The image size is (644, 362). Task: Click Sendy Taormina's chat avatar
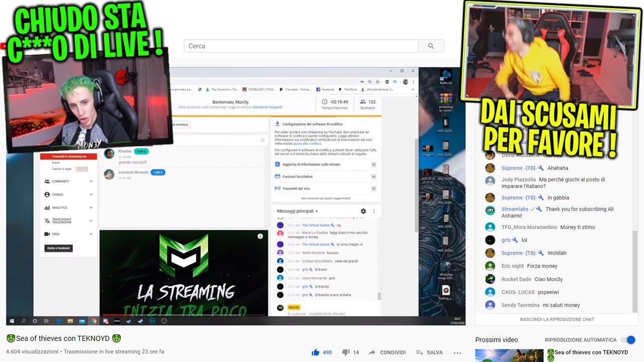pos(490,305)
